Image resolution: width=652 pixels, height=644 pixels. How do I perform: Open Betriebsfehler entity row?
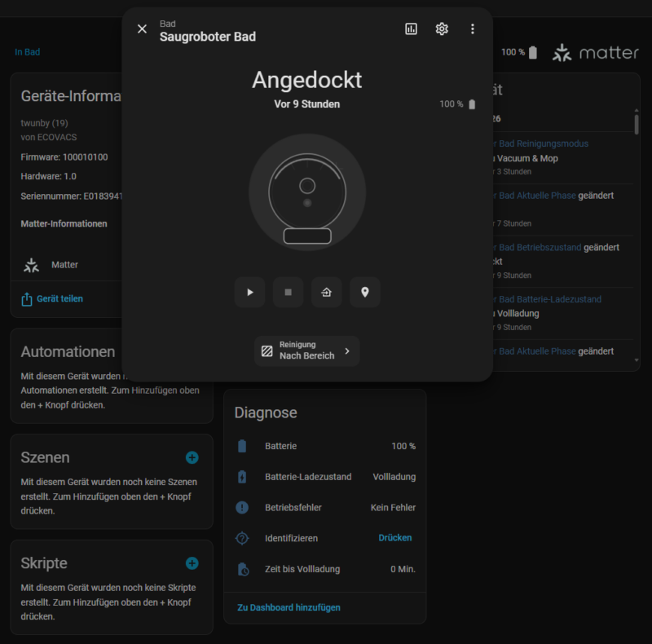click(325, 508)
